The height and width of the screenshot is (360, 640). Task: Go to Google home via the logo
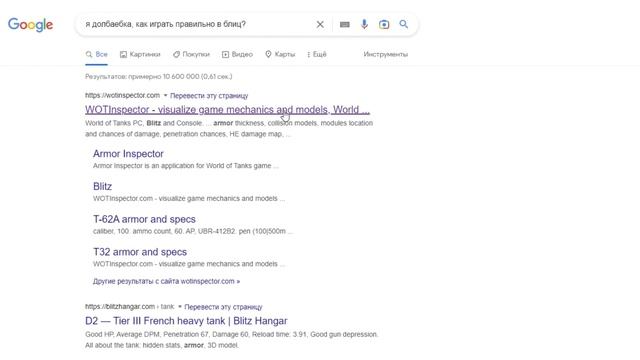pyautogui.click(x=31, y=24)
